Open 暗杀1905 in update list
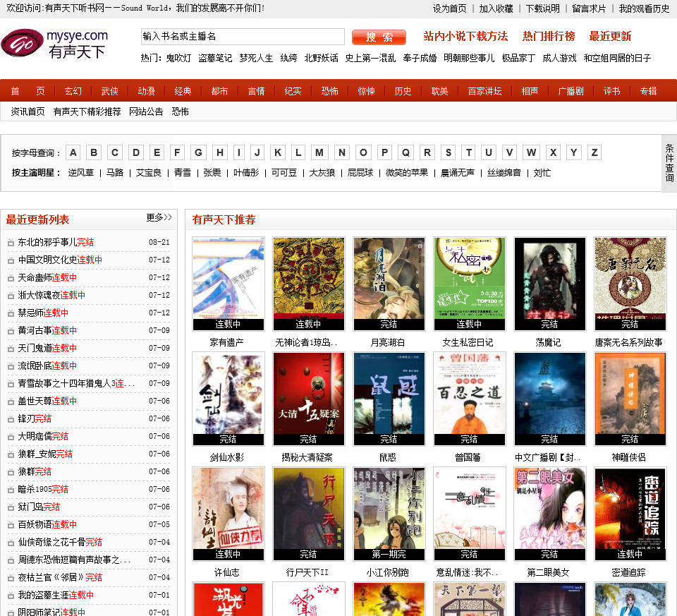This screenshot has height=616, width=677. [35, 489]
